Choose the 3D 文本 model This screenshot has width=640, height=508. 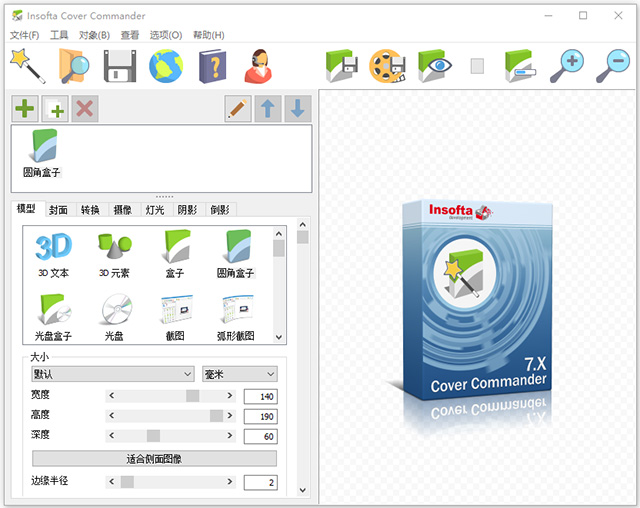click(53, 255)
